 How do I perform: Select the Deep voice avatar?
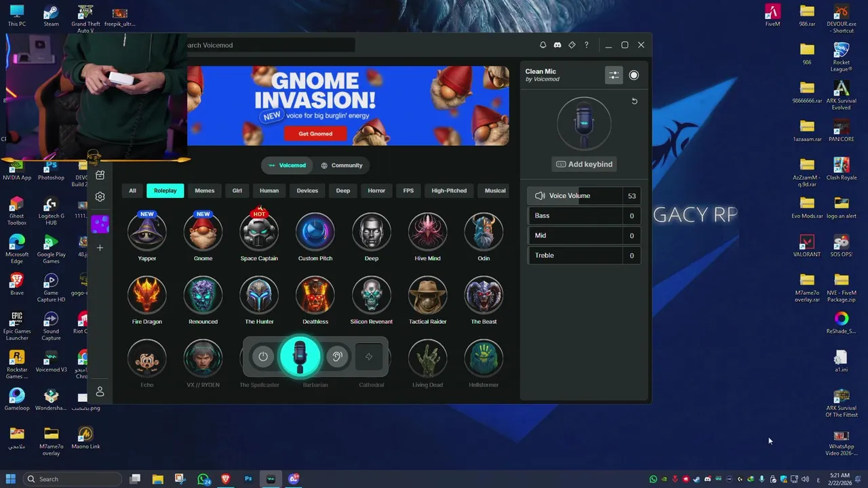(x=372, y=231)
